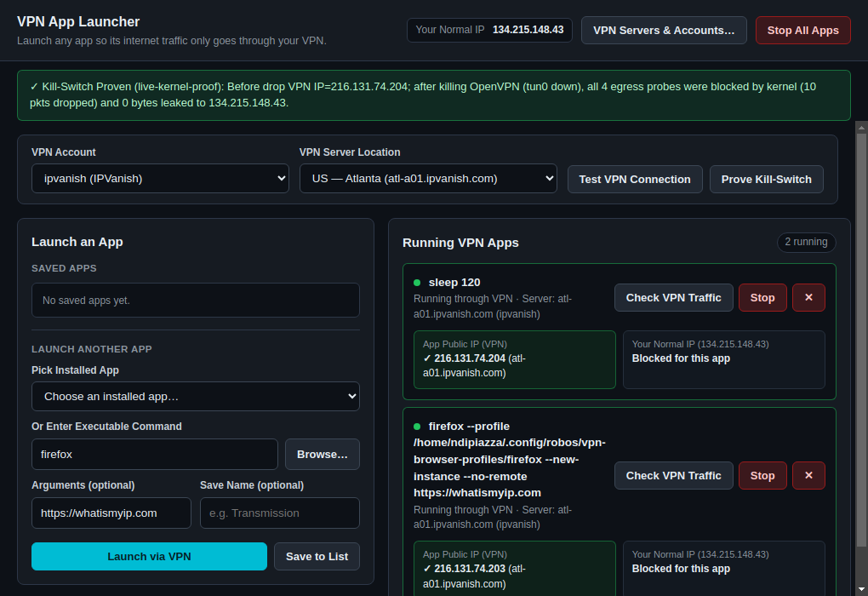Click the 216.131.74.204 App Public IP box
Screen dimensions: 868x596
pyautogui.click(x=514, y=359)
